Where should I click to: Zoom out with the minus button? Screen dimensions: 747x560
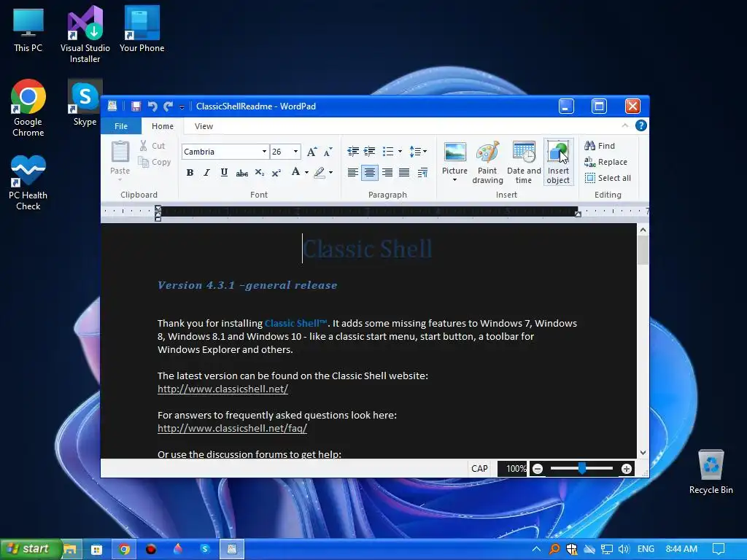pos(538,469)
